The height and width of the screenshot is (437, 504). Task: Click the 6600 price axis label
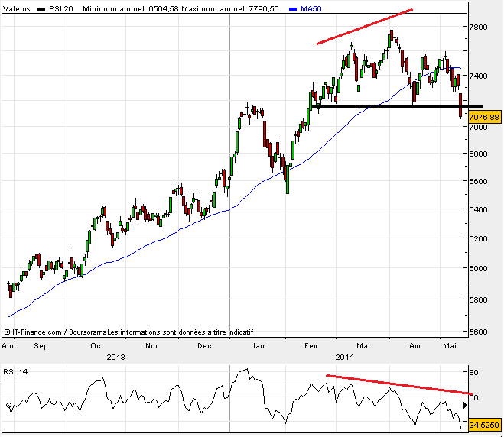pyautogui.click(x=478, y=181)
